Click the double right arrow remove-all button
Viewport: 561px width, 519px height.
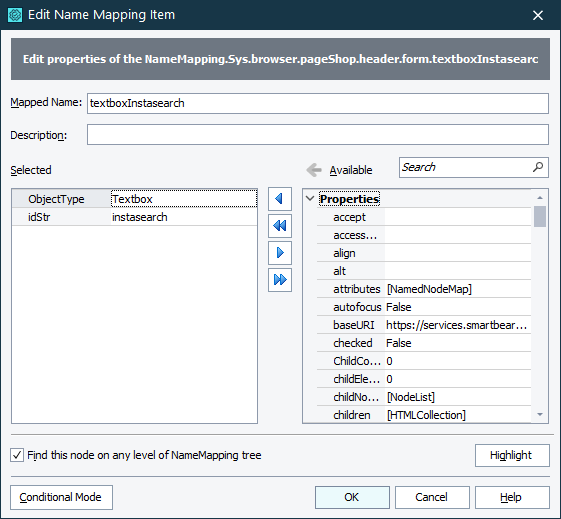pos(280,280)
